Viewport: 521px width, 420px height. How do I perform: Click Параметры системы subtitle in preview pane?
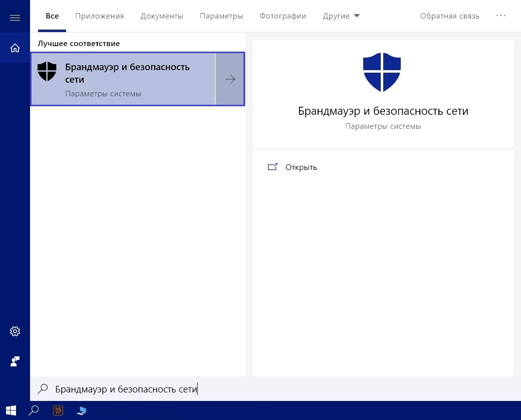click(x=383, y=126)
